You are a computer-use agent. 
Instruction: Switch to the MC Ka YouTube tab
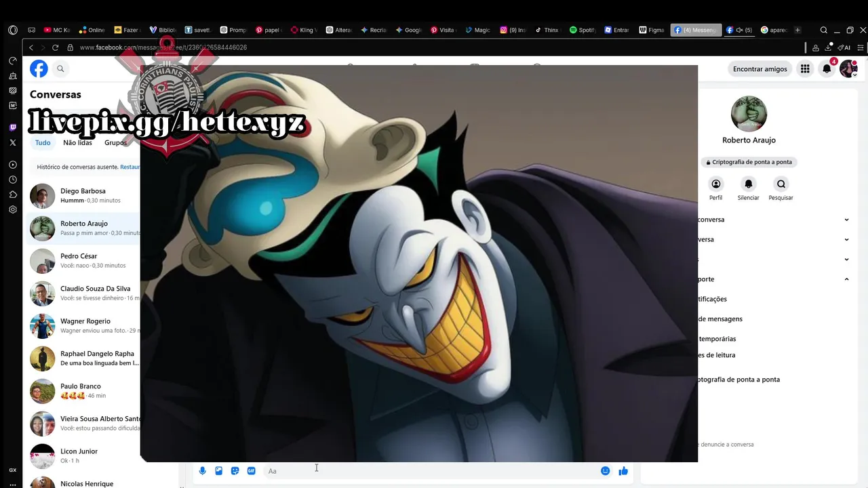coord(57,30)
